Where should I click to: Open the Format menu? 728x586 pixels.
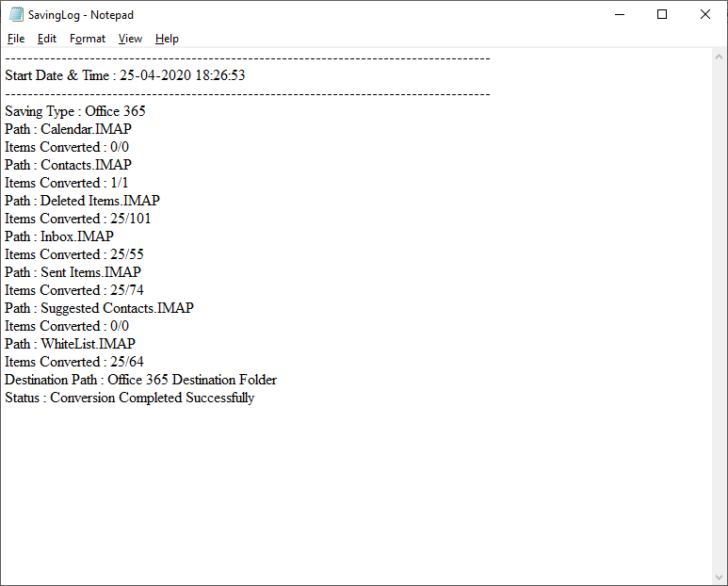(x=88, y=39)
